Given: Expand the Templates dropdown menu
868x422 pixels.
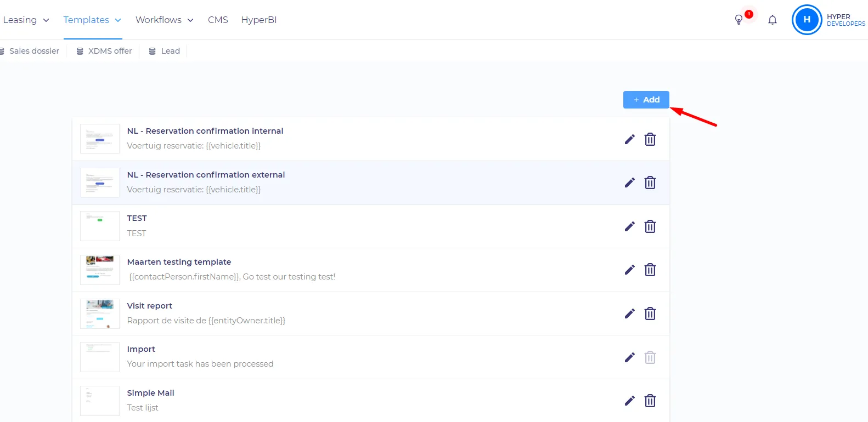Looking at the screenshot, I should (x=92, y=20).
